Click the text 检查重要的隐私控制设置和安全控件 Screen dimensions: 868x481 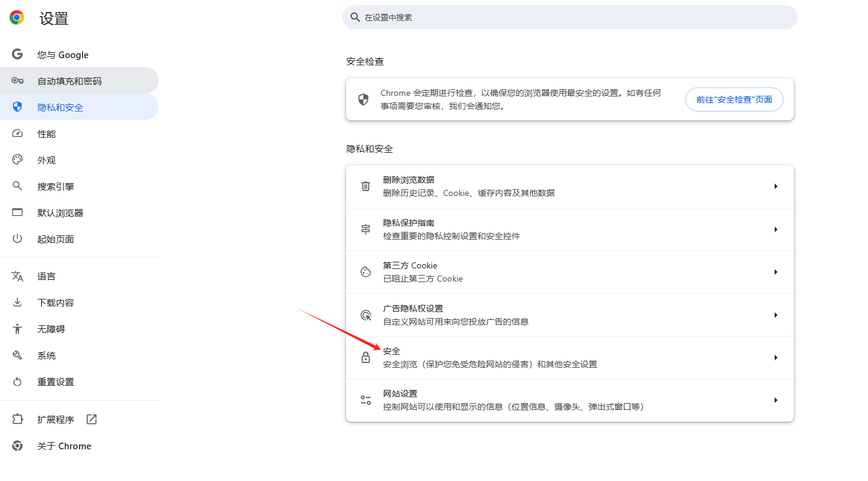point(451,236)
